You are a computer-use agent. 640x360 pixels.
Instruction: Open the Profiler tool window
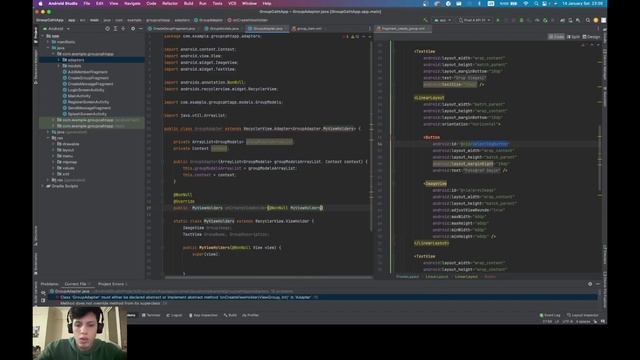point(250,315)
